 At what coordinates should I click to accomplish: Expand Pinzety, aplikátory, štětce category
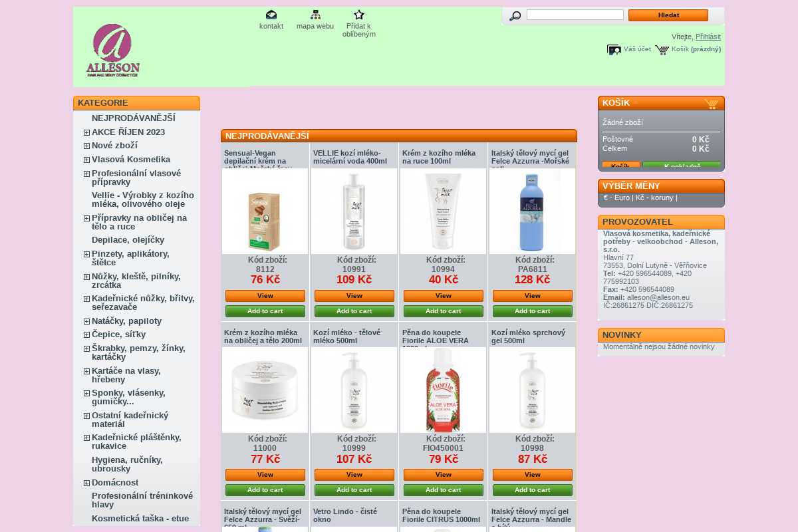click(x=86, y=254)
